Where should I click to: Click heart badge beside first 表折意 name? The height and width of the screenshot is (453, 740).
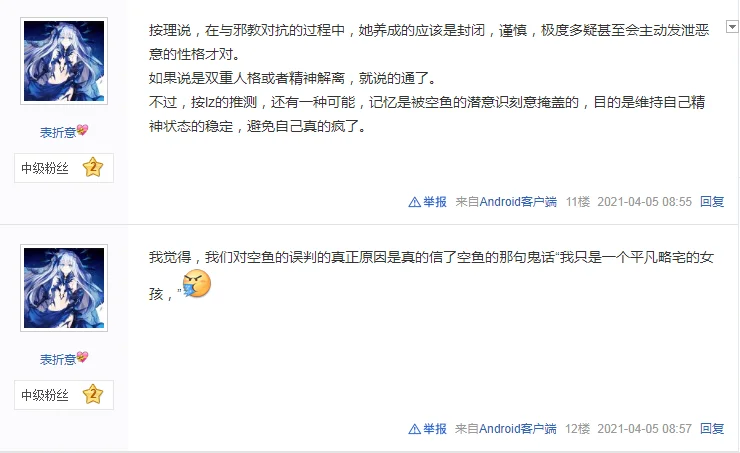tap(82, 130)
